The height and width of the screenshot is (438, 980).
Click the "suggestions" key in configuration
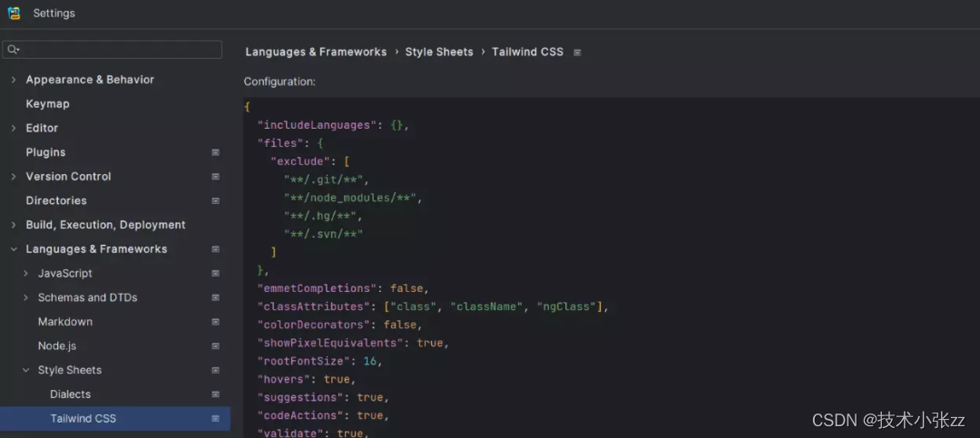tap(301, 397)
